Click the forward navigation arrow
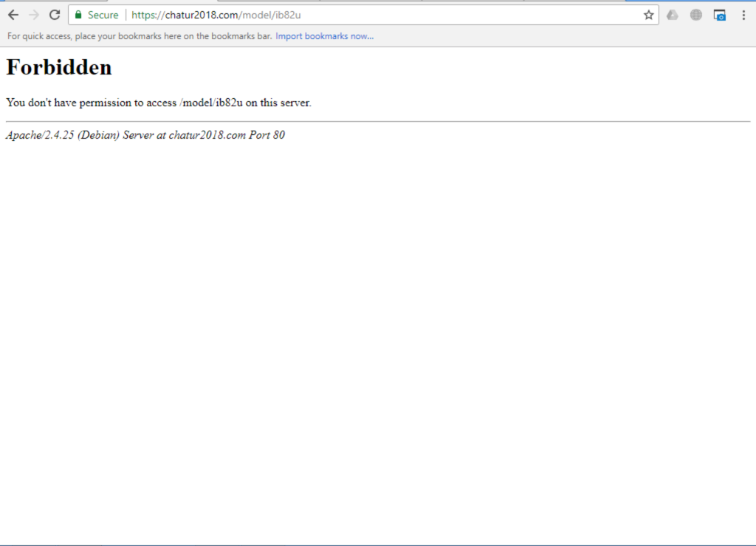Screen dimensions: 756x546 tap(34, 15)
